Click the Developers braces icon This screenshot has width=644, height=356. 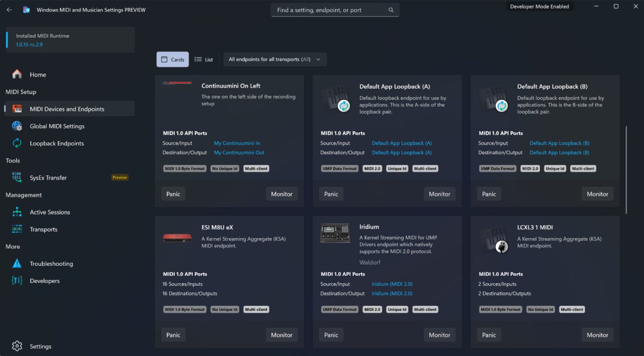click(17, 281)
